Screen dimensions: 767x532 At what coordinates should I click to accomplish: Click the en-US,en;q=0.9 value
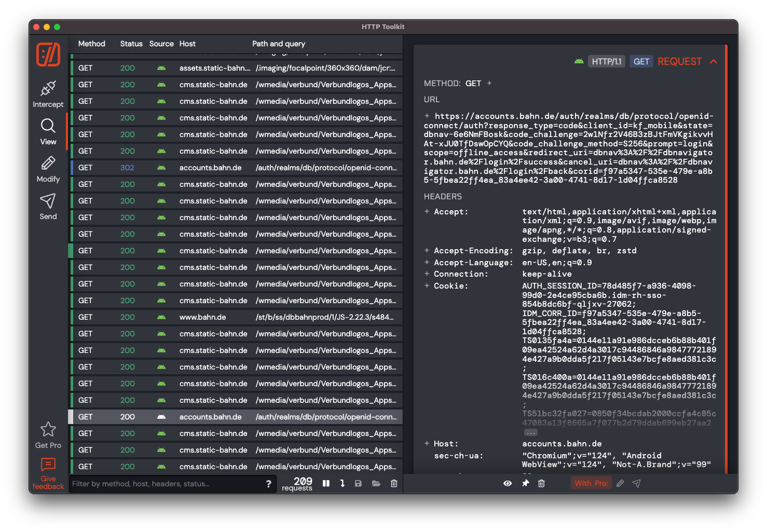click(x=557, y=263)
